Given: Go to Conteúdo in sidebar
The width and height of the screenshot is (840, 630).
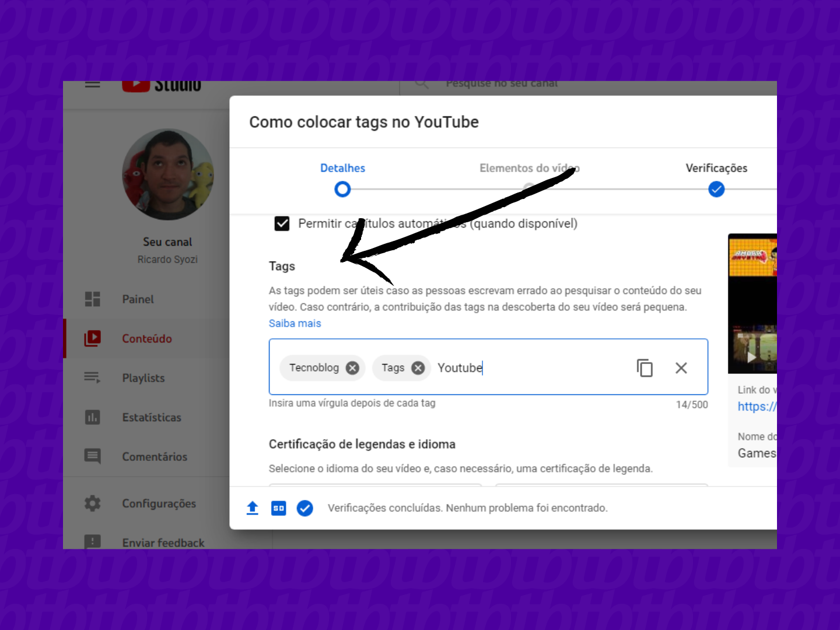Looking at the screenshot, I should pyautogui.click(x=147, y=339).
